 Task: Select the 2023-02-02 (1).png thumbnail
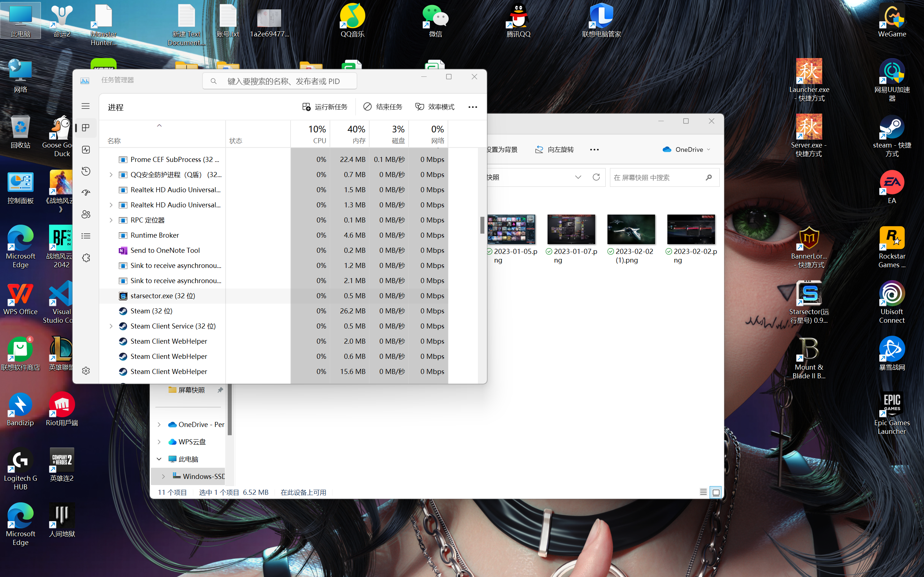tap(631, 230)
